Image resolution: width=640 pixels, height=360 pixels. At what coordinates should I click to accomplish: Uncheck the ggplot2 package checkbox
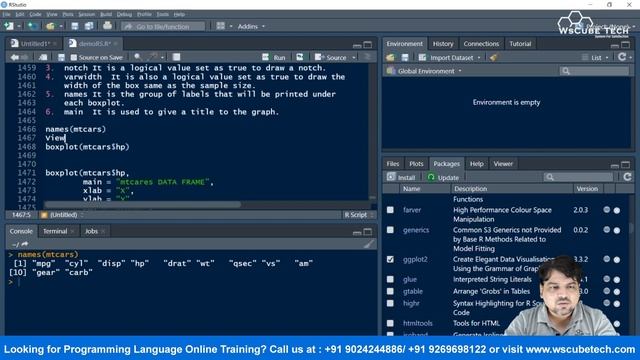tap(390, 259)
